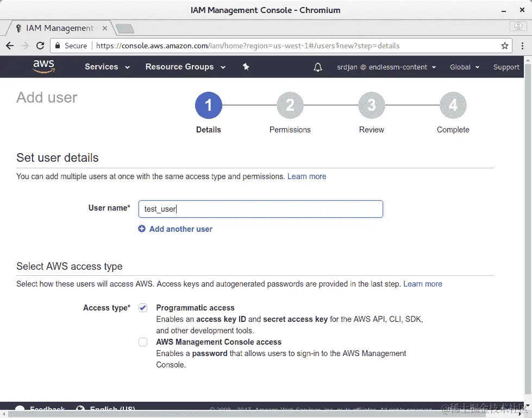Go back with the browser back arrow

point(10,46)
